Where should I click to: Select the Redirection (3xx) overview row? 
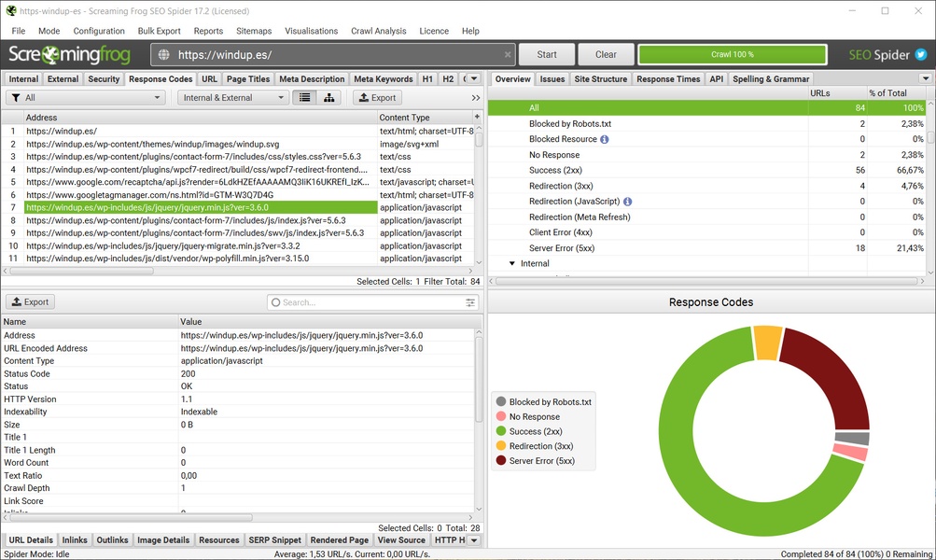(706, 186)
